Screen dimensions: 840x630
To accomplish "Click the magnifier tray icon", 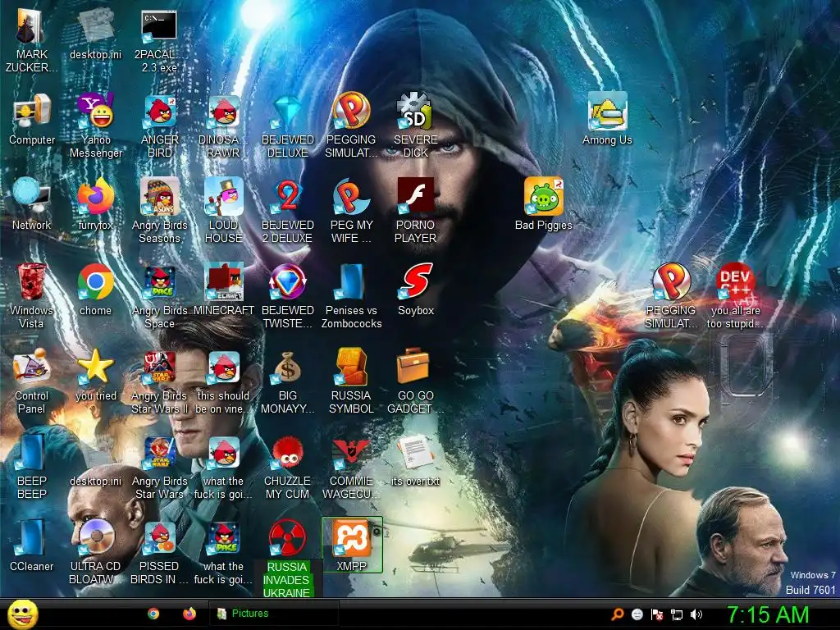I will pos(617,614).
